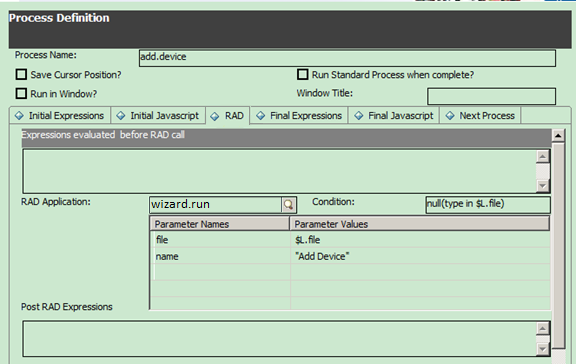Select the Final Javascript tab
This screenshot has height=364, width=576.
[394, 116]
